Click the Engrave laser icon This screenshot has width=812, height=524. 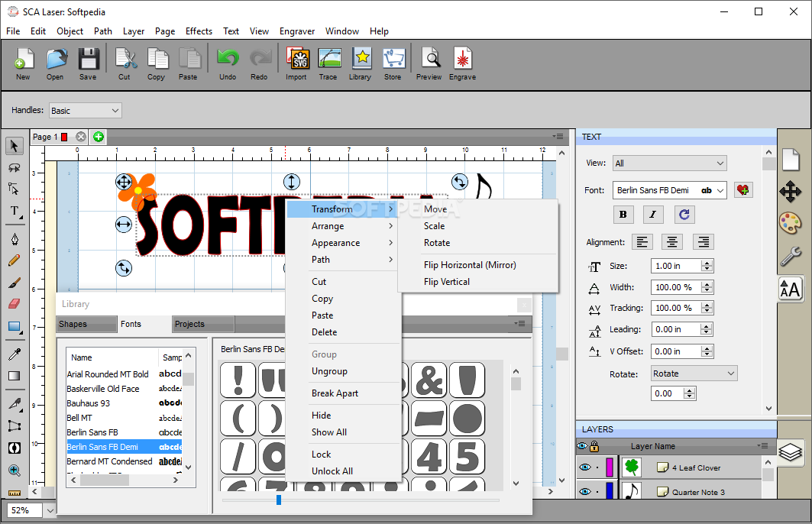click(x=462, y=63)
